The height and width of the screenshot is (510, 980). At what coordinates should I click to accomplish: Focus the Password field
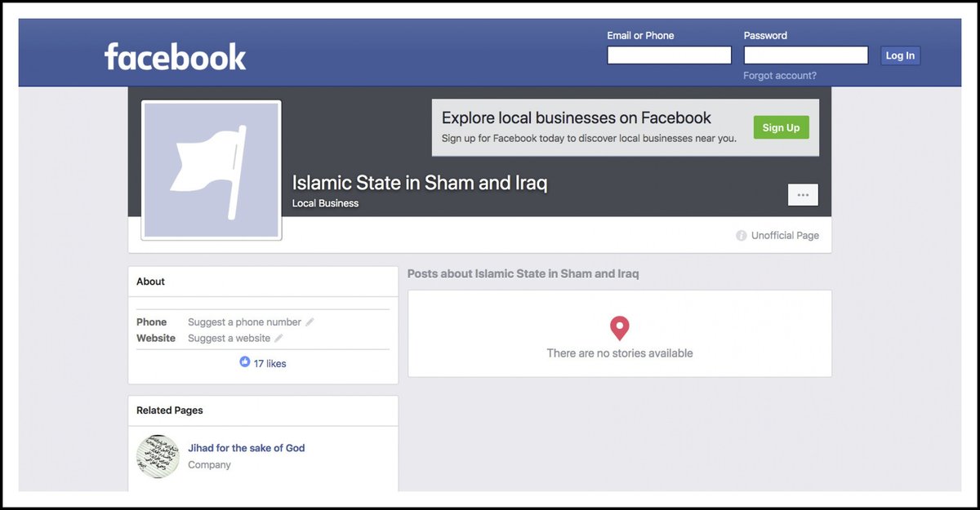tap(806, 55)
